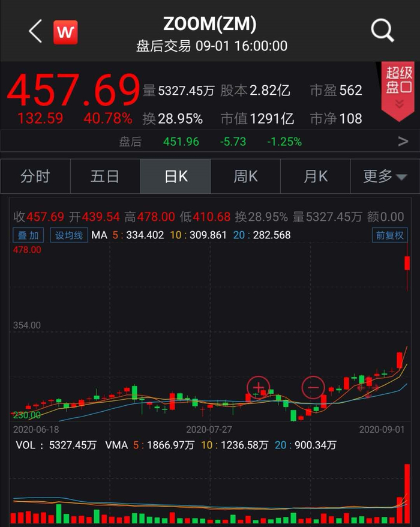
Task: Tap the -1.25% after-hours change
Action: (x=284, y=142)
